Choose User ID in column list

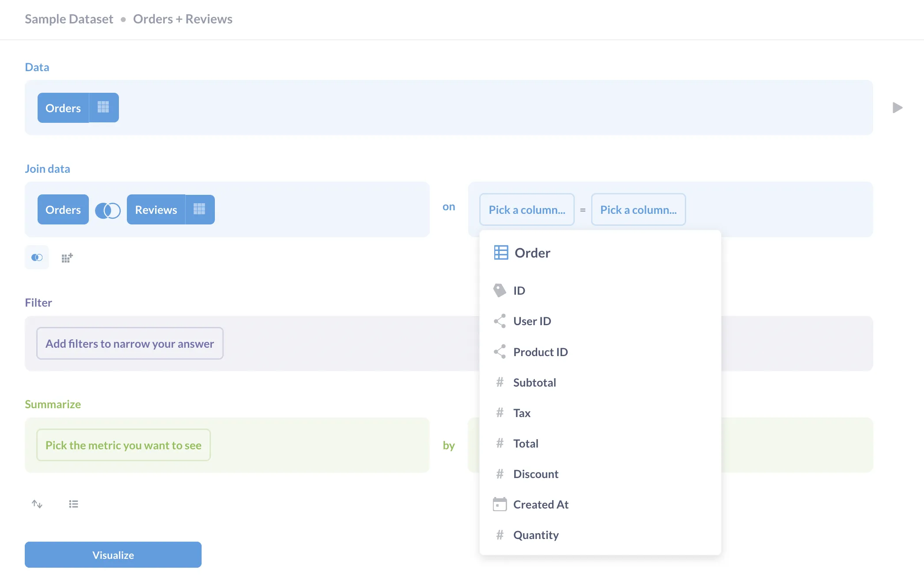coord(532,321)
